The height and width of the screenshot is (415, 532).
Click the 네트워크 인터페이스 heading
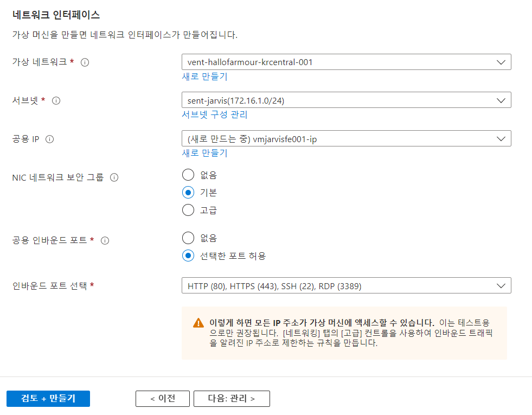56,15
